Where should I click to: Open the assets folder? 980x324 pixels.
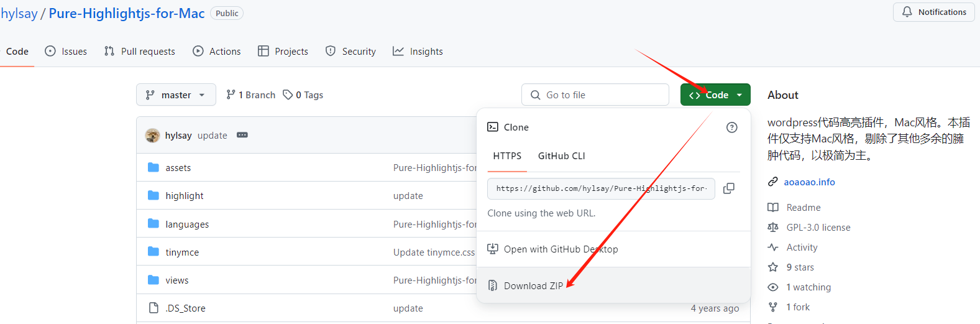coord(178,168)
